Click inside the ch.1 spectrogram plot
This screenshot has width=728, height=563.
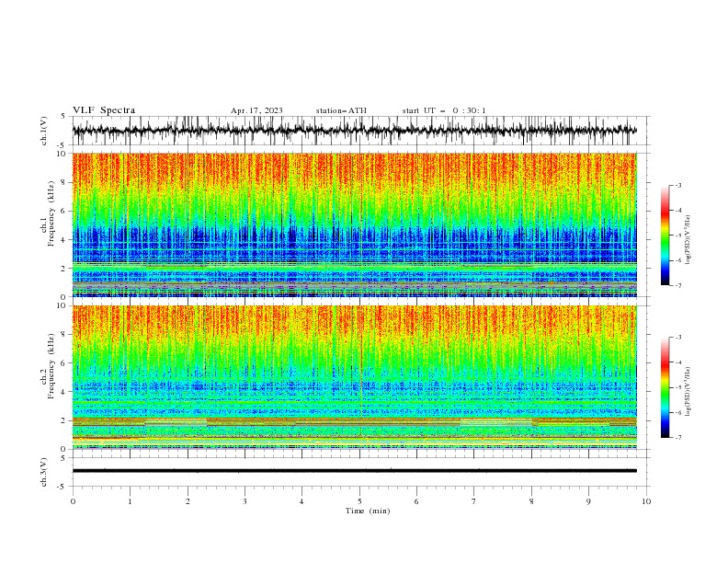(354, 224)
